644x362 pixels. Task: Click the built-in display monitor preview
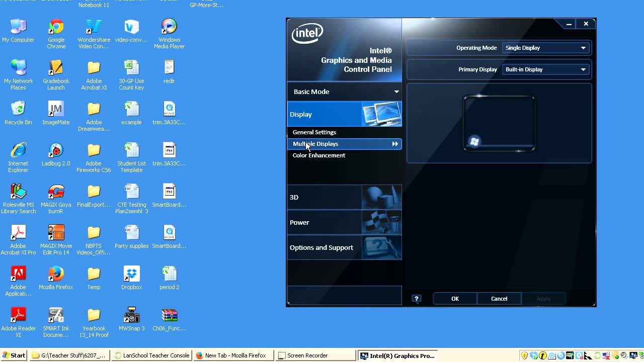499,123
